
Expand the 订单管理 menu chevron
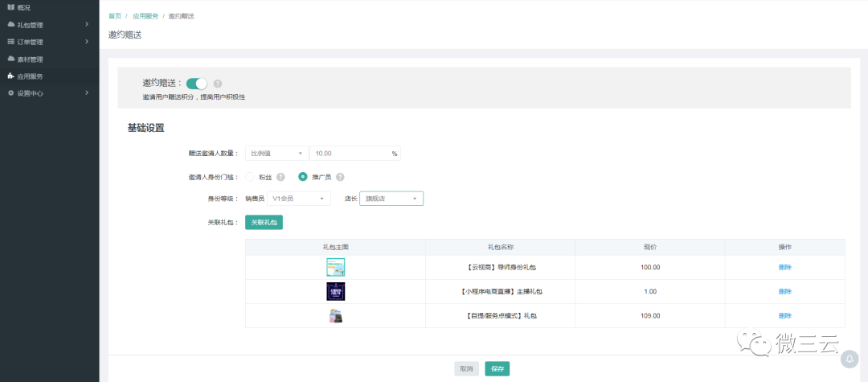coord(87,42)
